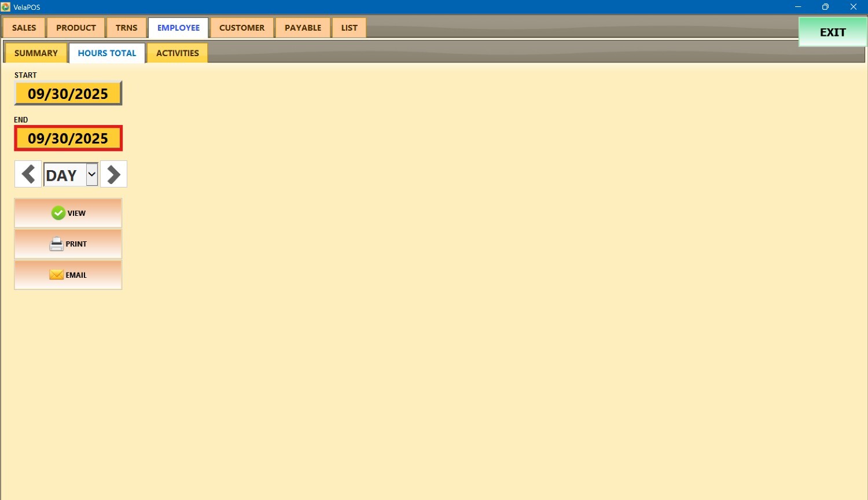Click the yellow envelope Email icon

point(56,275)
